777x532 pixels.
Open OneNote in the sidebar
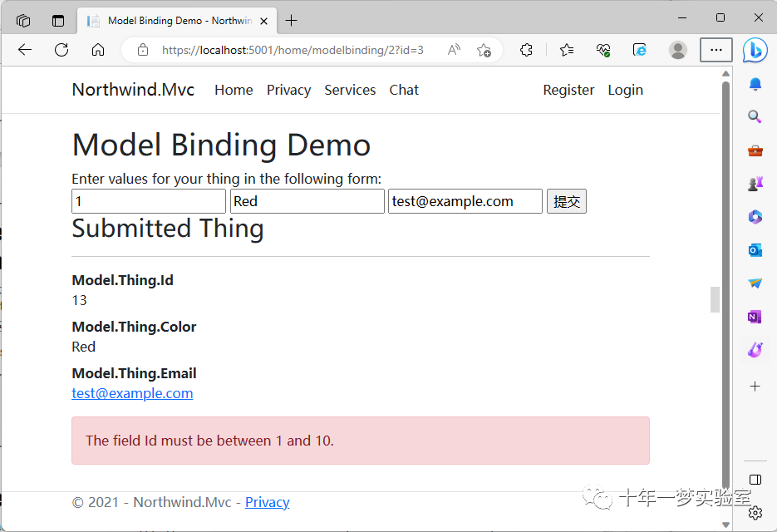click(755, 317)
